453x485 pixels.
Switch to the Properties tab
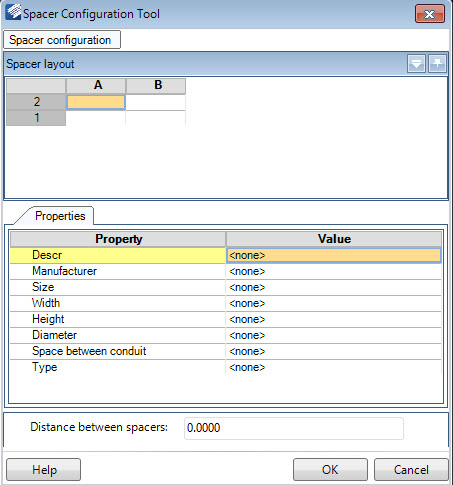coord(60,216)
